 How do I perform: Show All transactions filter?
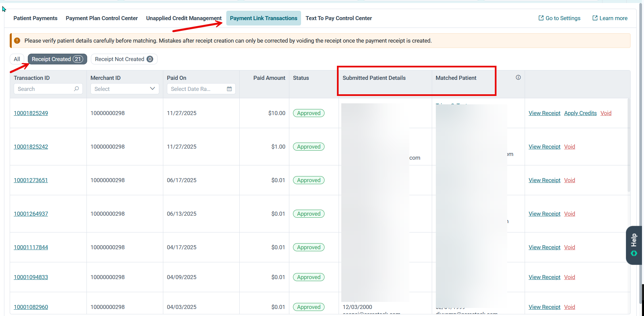point(17,59)
